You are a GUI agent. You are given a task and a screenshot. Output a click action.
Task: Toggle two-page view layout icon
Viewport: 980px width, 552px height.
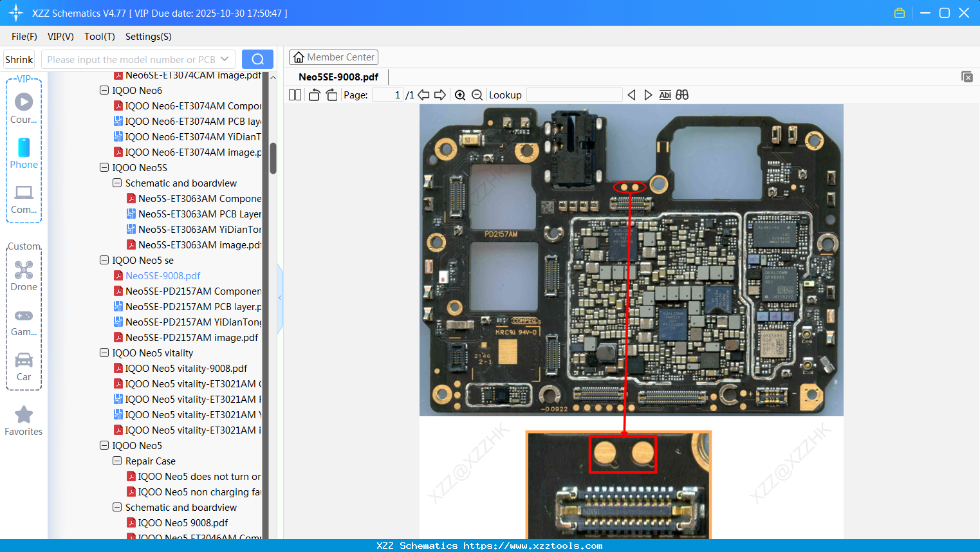point(295,95)
